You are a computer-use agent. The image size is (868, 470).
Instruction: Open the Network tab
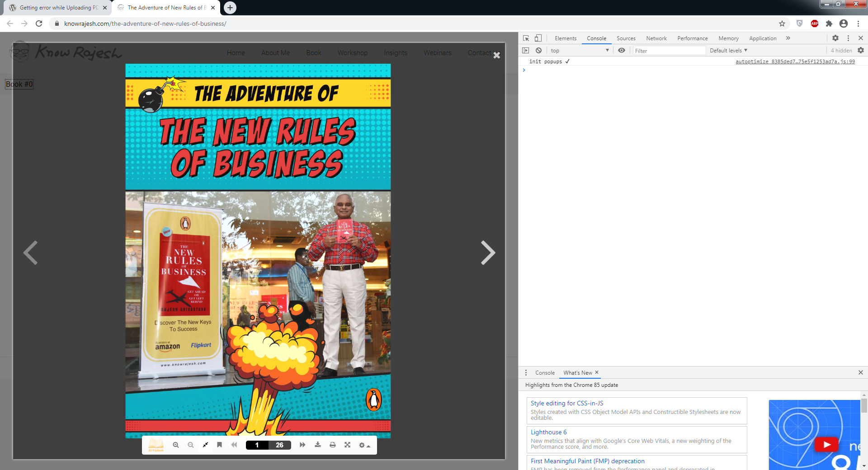tap(656, 38)
